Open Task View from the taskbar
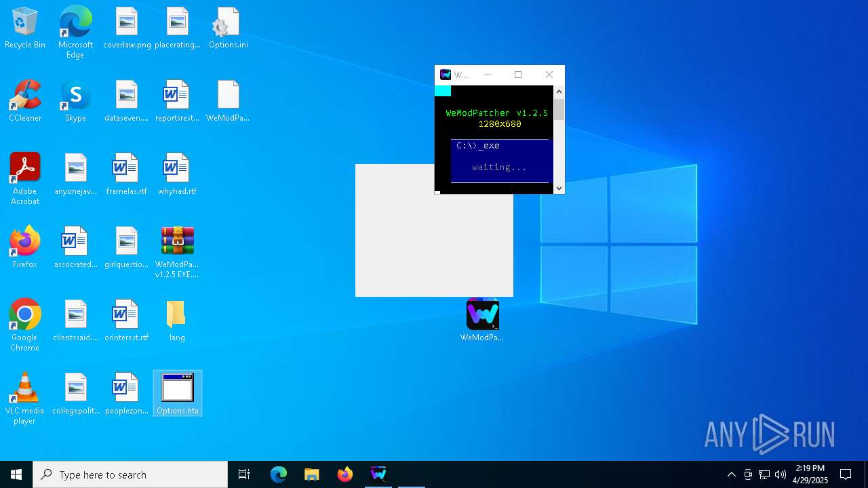This screenshot has width=868, height=488. point(244,474)
